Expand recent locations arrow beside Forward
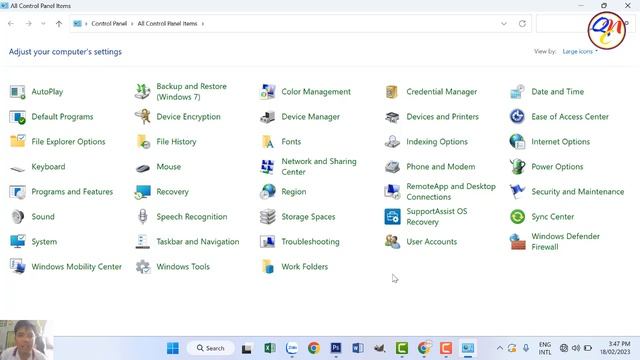This screenshot has width=640, height=360. click(43, 24)
